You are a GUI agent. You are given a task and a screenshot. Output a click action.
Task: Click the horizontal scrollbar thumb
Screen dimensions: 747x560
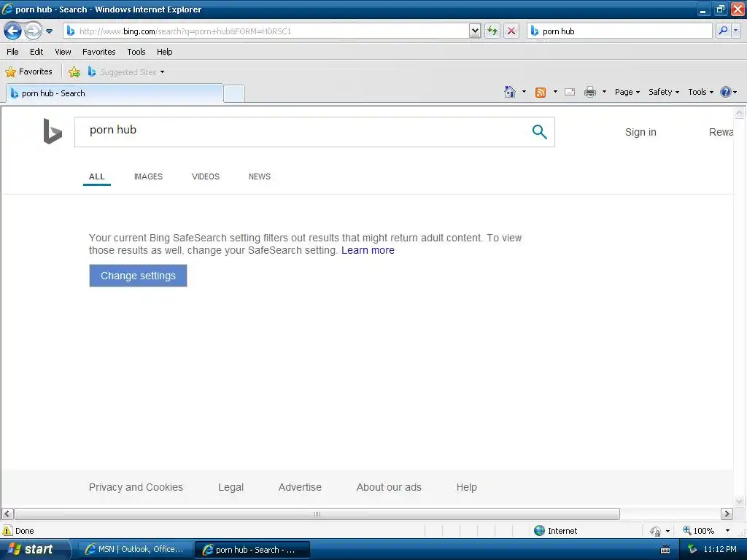point(317,514)
